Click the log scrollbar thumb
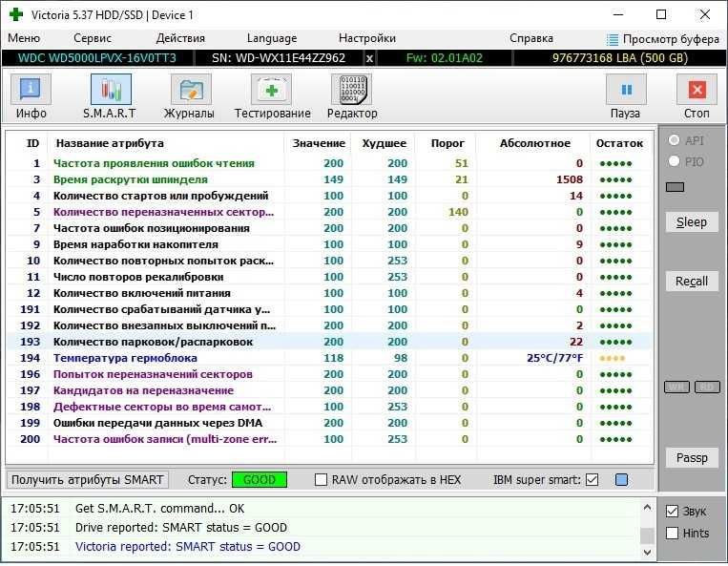This screenshot has height=566, width=728. [x=647, y=535]
